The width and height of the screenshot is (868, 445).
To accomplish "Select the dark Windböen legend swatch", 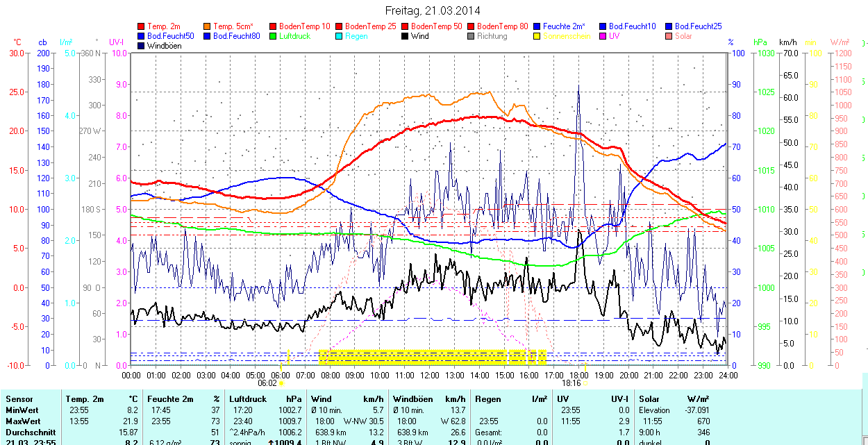I will click(x=142, y=46).
